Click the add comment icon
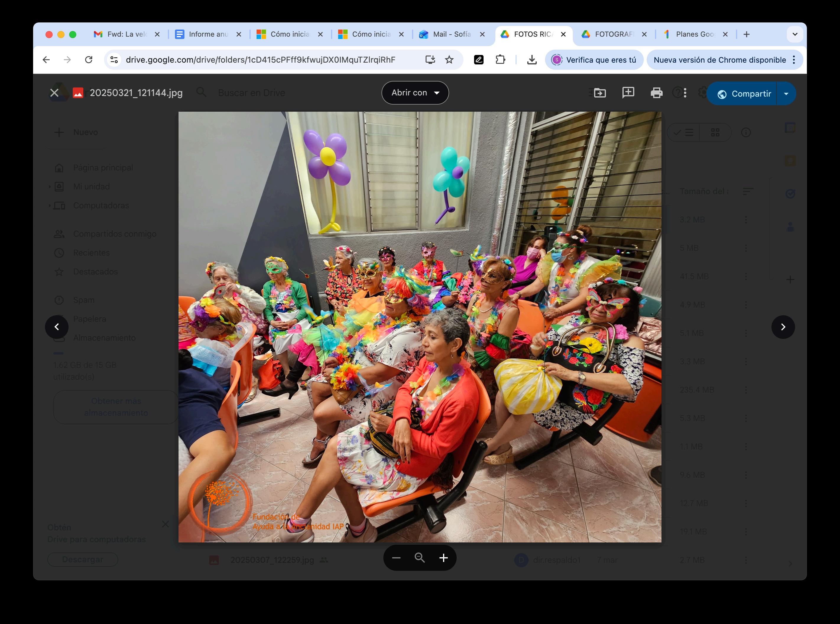 [628, 92]
